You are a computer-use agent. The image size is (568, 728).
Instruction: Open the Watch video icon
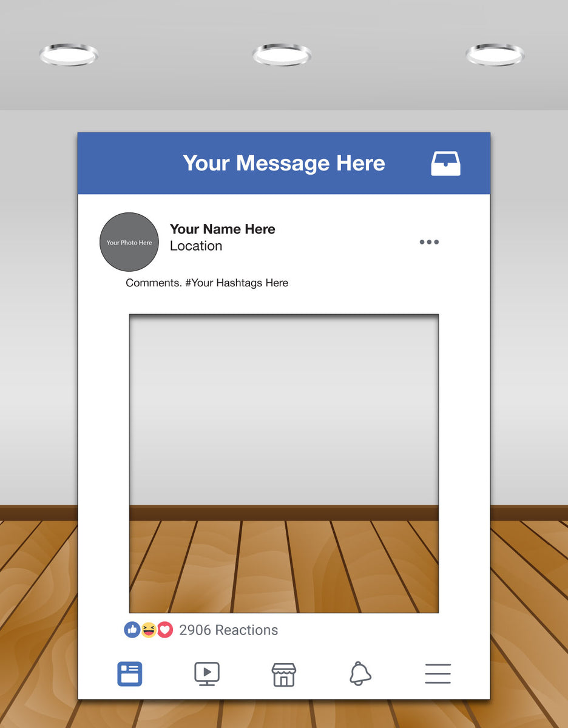point(206,673)
